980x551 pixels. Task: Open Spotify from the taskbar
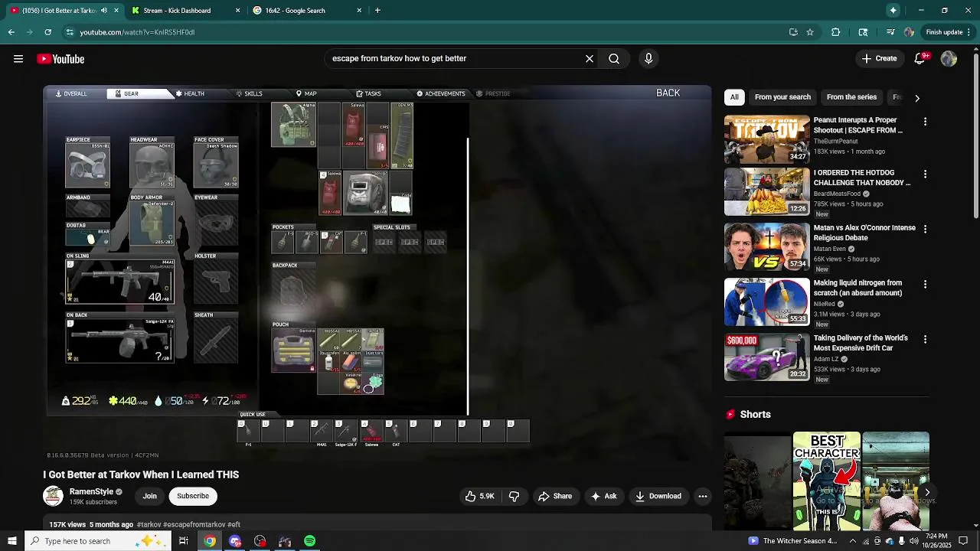coord(309,541)
